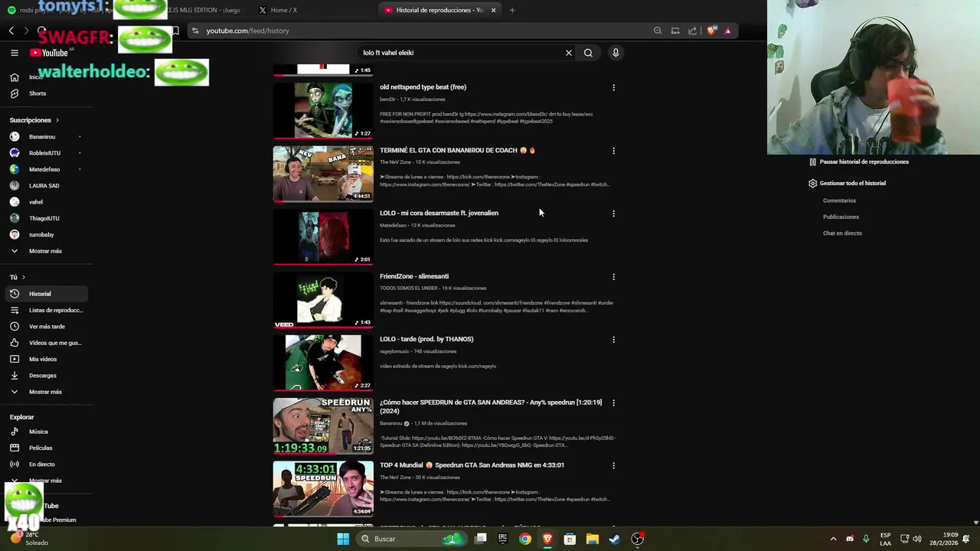Select Publicaciones history type
The height and width of the screenshot is (551, 980).
click(x=841, y=217)
